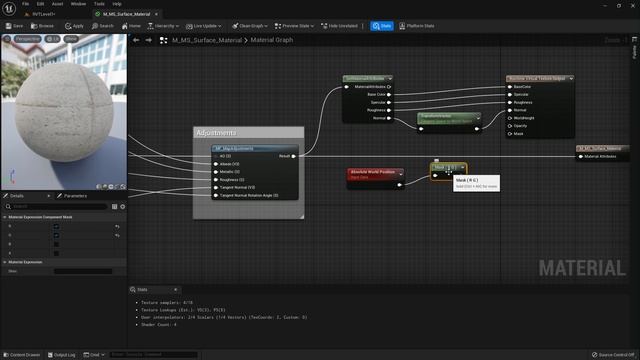Expand the Mask (R G) node chevron

[x=462, y=167]
